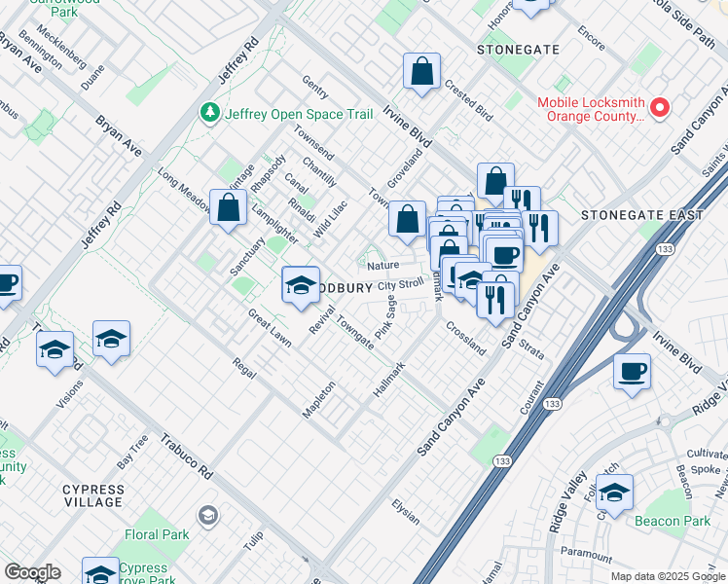The height and width of the screenshot is (584, 728).
Task: Select the school marker beside Cypress Grove Park
Action: (x=101, y=572)
